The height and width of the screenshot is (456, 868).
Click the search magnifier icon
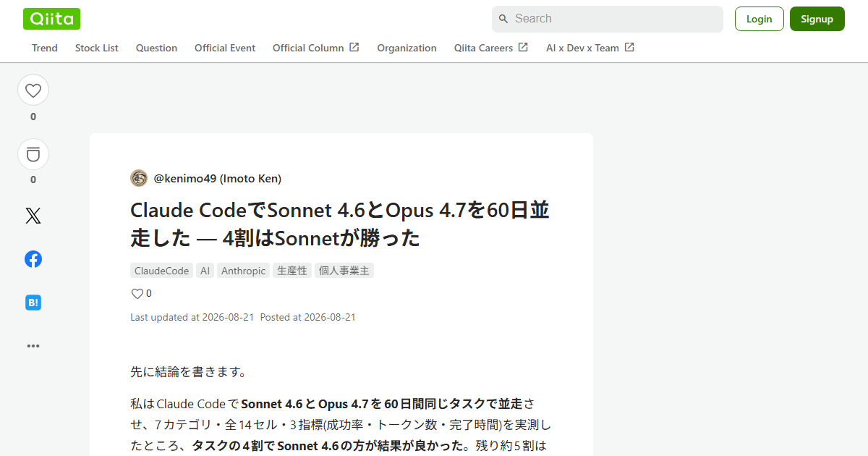pos(503,19)
